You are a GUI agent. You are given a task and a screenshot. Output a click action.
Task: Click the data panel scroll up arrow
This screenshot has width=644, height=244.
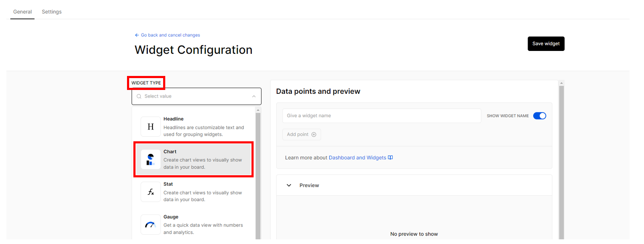[x=561, y=83]
